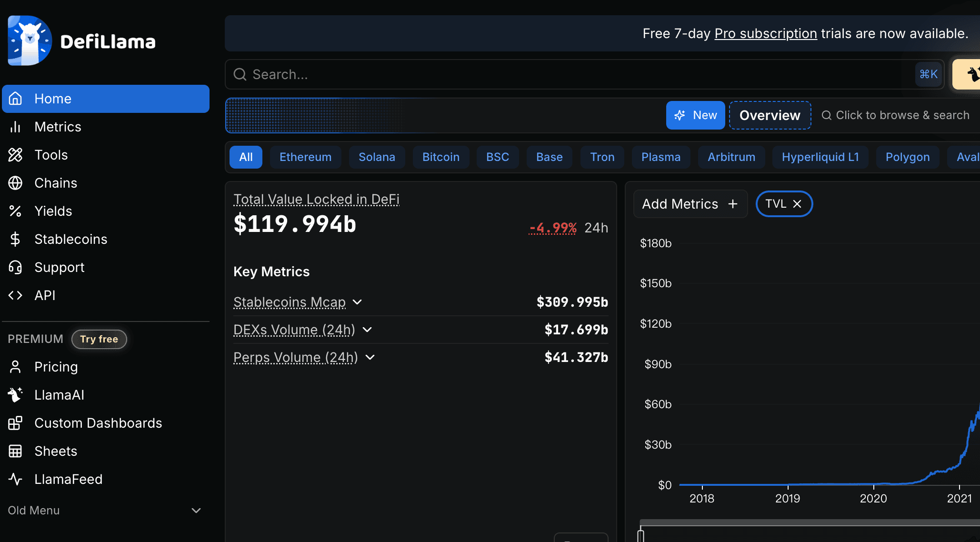Filter by the Solana chain

377,157
